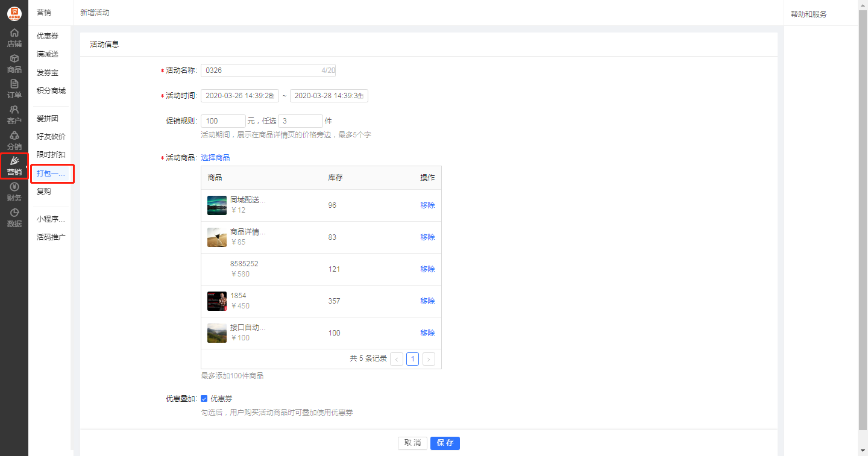Screen dimensions: 868x456
Task: Open the 满减送 submenu item
Action: tap(48, 54)
